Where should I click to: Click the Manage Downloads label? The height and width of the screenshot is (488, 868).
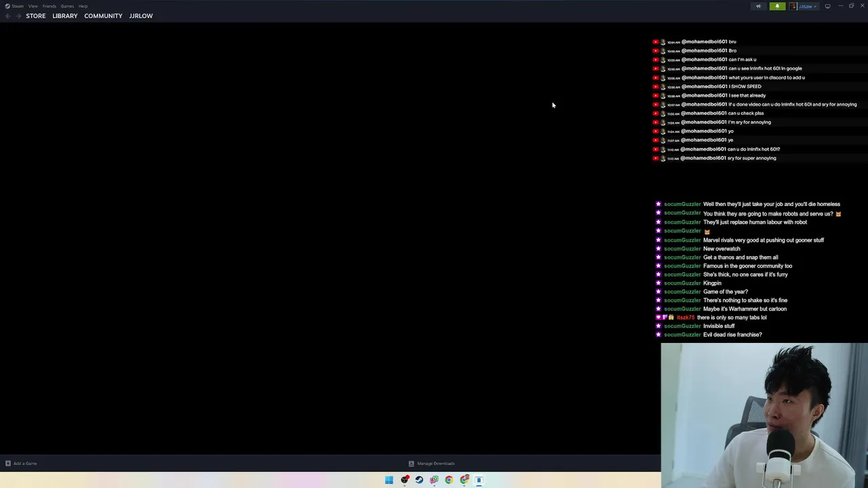[436, 464]
